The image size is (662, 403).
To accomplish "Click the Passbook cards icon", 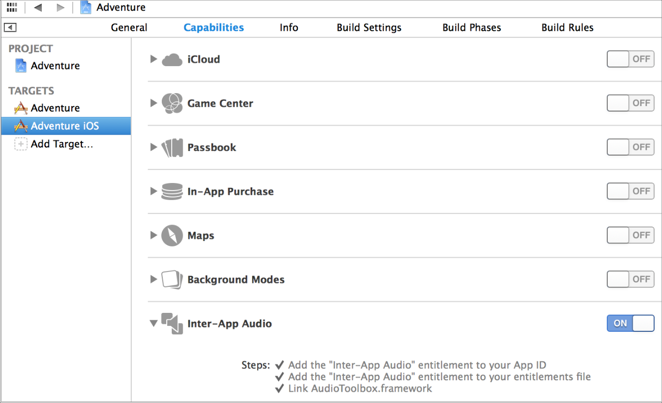I will [172, 148].
